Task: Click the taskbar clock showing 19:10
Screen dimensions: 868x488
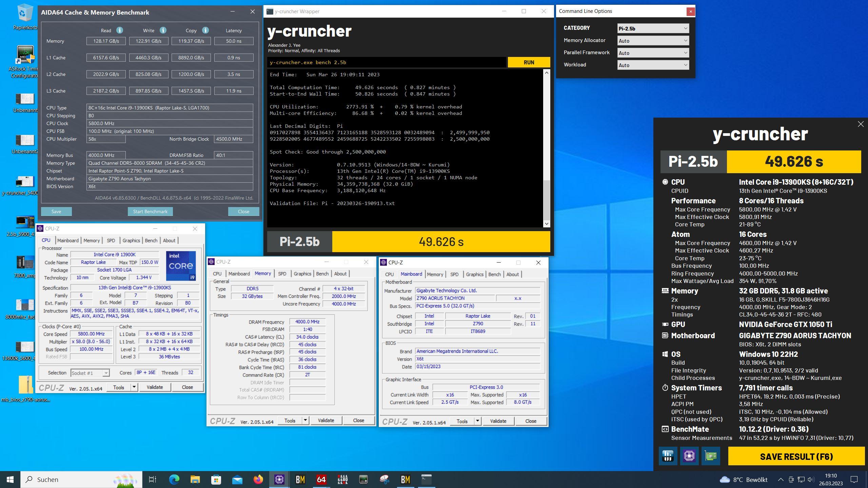Action: click(831, 479)
